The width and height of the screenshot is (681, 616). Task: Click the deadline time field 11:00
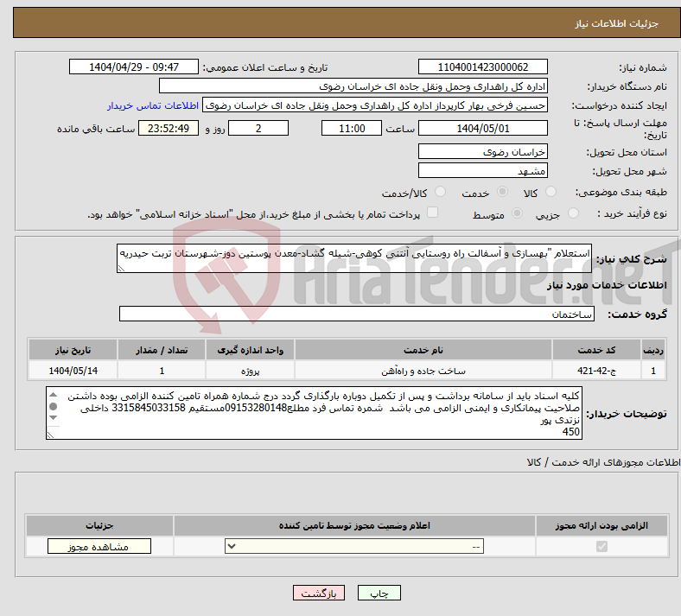(x=352, y=128)
